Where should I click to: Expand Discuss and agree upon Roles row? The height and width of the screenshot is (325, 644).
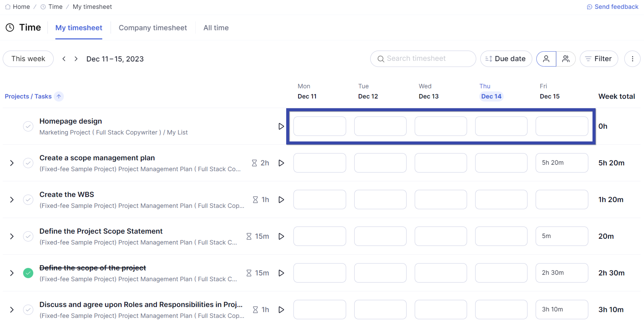click(x=12, y=310)
